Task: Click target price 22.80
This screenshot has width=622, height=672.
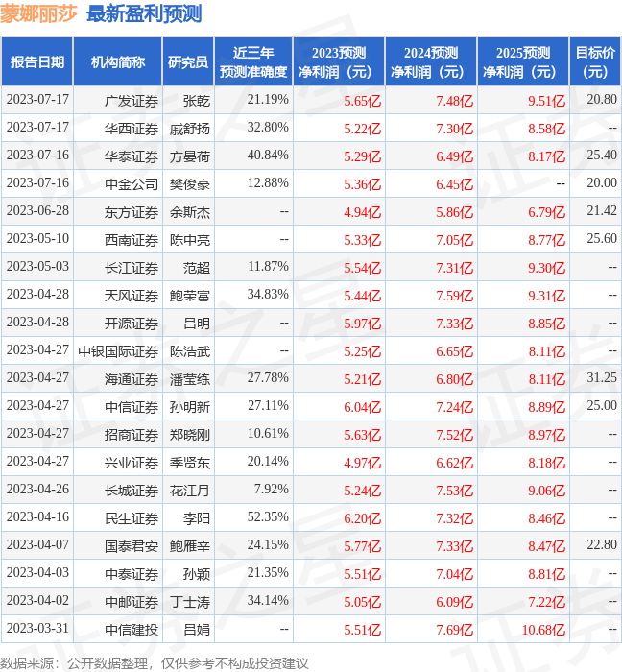Action: point(602,545)
